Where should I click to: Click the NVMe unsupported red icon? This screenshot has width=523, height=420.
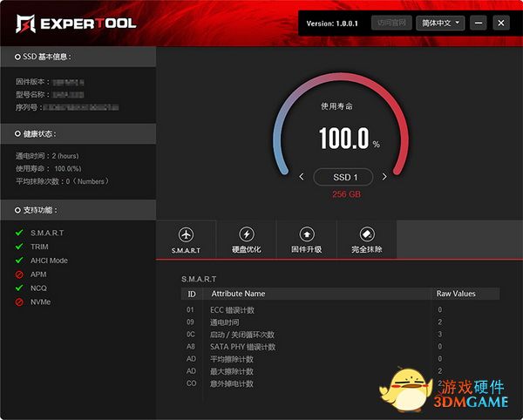click(x=19, y=302)
